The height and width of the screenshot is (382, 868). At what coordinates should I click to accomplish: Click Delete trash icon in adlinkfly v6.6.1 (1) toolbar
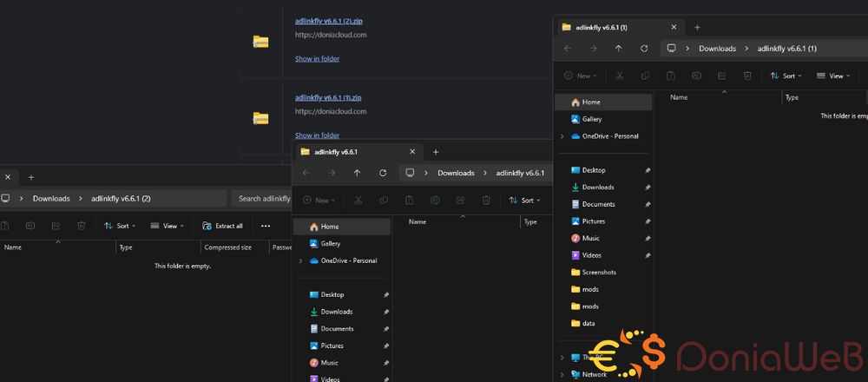tap(747, 76)
